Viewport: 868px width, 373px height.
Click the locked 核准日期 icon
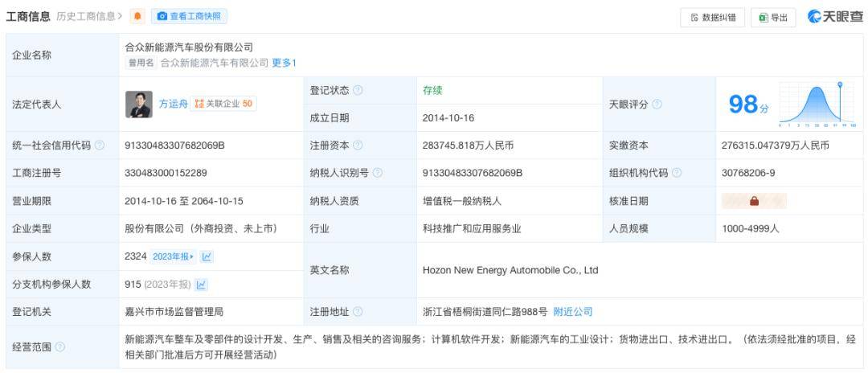coord(754,201)
